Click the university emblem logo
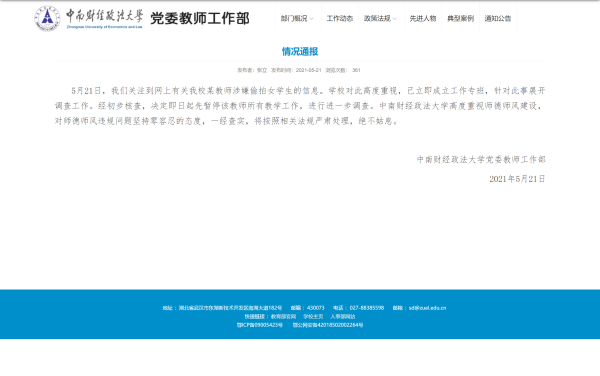The width and height of the screenshot is (600, 376). (x=47, y=18)
